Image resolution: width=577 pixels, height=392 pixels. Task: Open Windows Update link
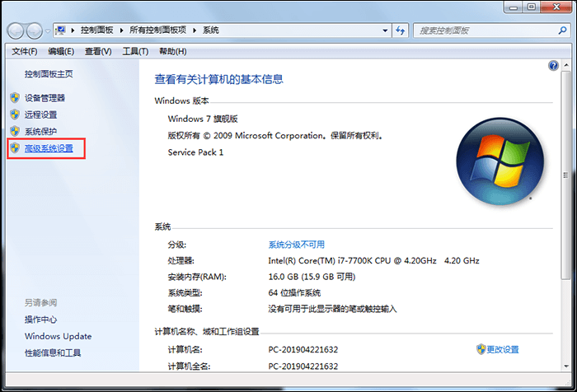(x=59, y=337)
